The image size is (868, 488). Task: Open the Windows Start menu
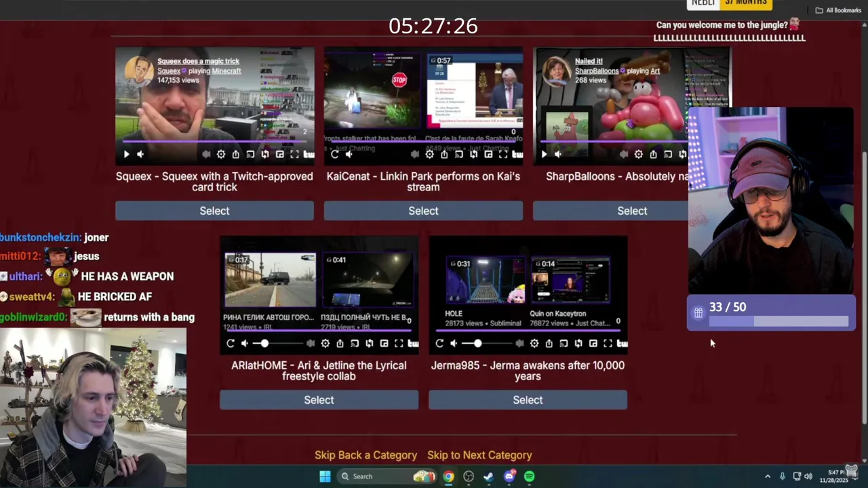click(325, 476)
